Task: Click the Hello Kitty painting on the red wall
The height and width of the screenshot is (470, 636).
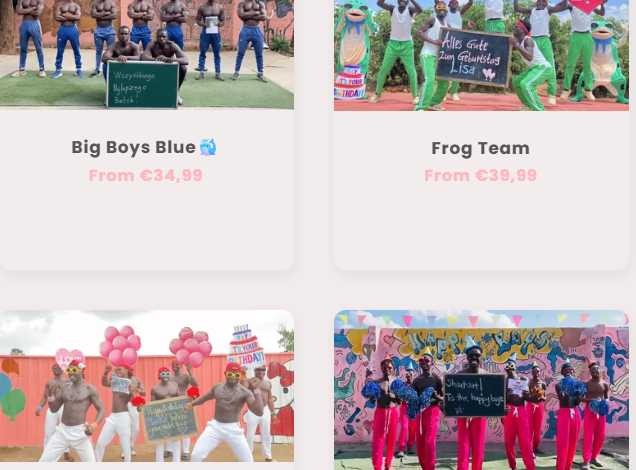Action: pyautogui.click(x=282, y=391)
